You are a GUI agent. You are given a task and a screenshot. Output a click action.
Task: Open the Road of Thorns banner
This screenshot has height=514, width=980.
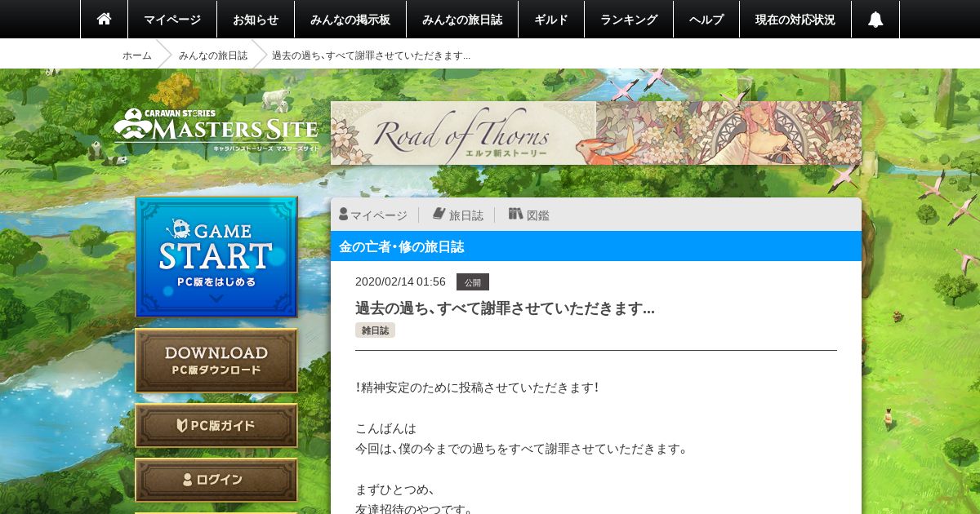596,133
